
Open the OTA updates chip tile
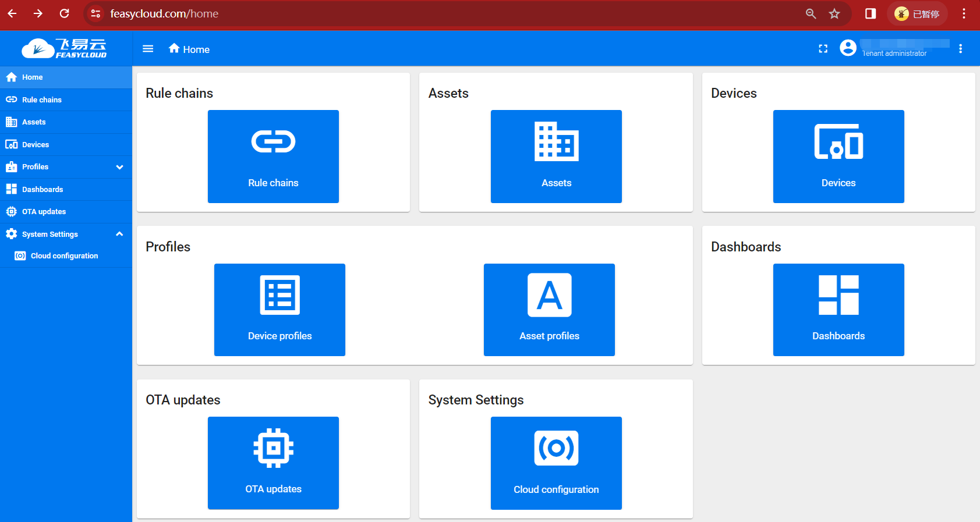[273, 463]
